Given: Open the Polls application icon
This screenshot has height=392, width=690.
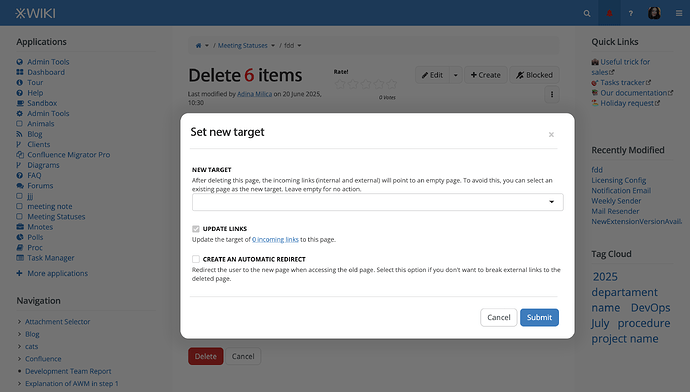Looking at the screenshot, I should (x=20, y=237).
